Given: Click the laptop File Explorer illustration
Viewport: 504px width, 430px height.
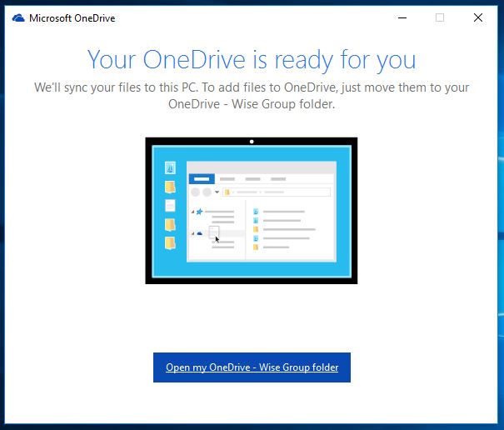Looking at the screenshot, I should [252, 211].
